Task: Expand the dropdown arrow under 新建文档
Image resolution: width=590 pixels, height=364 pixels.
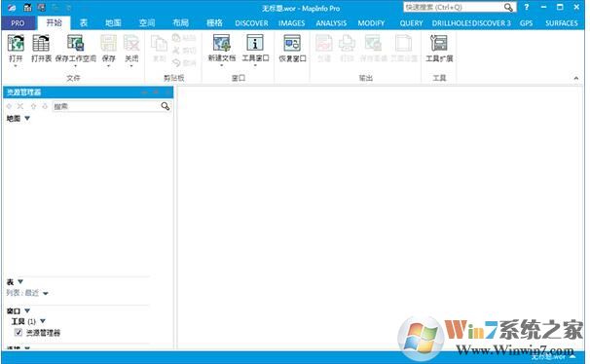Action: point(222,65)
